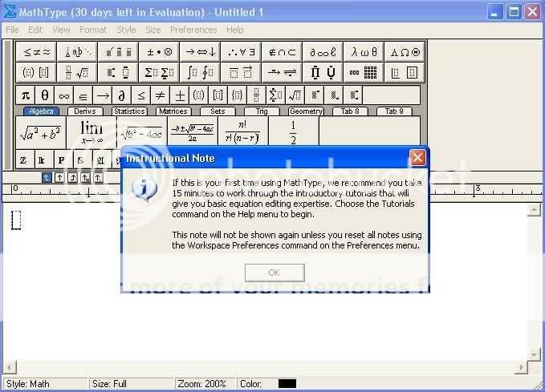Insert the infinity symbol from the toolbar
The image size is (545, 392).
point(64,95)
